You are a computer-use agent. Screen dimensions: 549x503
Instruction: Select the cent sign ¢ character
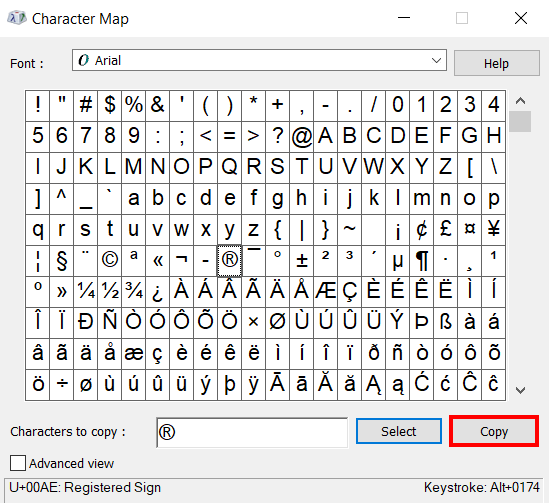click(x=422, y=230)
